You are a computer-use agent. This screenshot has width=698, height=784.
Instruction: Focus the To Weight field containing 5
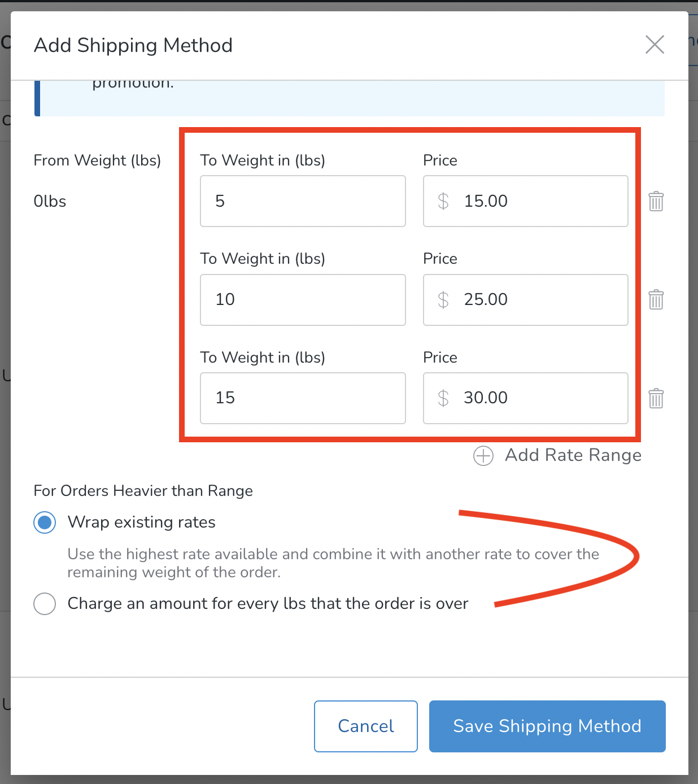(x=303, y=201)
